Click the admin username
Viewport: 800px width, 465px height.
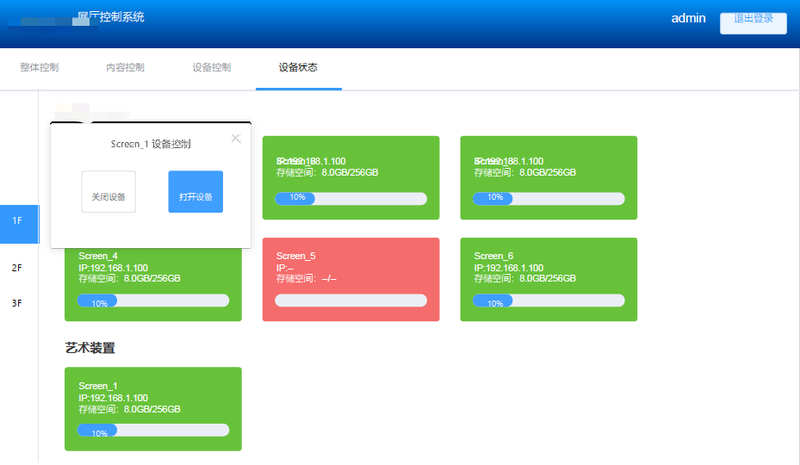pos(688,18)
